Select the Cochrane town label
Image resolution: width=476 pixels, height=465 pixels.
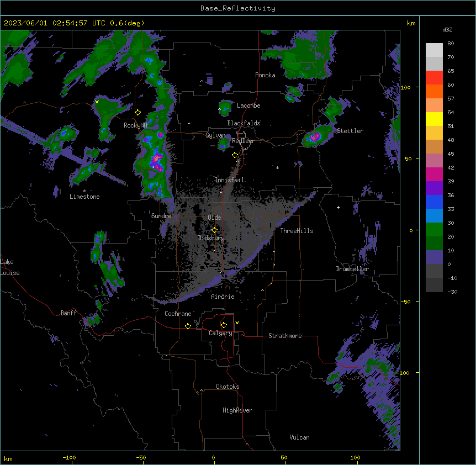coord(178,314)
